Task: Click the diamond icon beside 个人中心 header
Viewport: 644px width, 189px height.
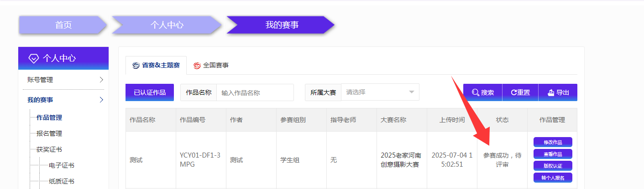Action: (x=34, y=58)
